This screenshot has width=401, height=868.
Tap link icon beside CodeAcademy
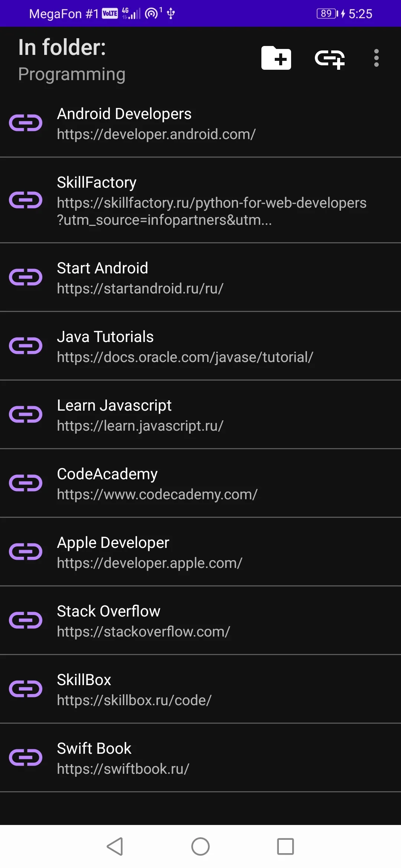[26, 483]
